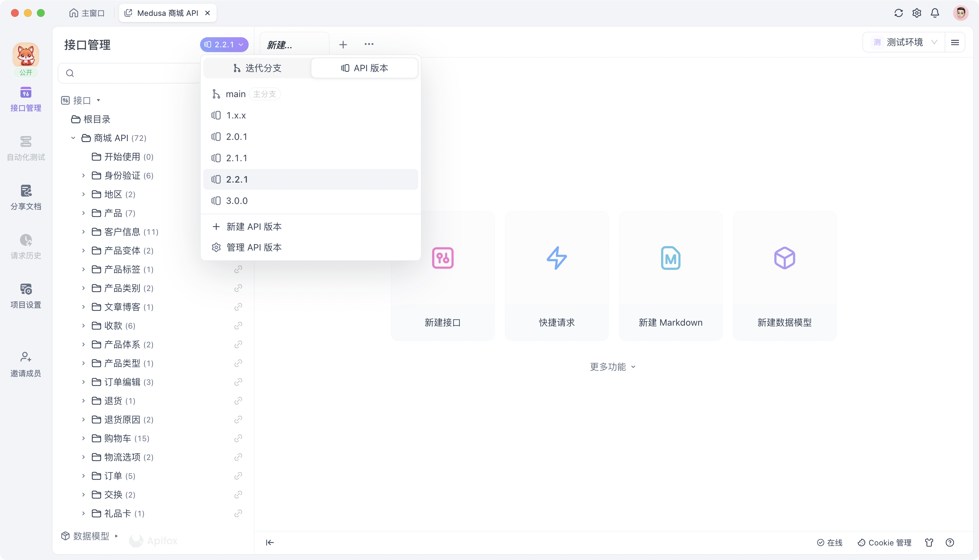
Task: Open settings with the gear icon
Action: click(x=917, y=13)
